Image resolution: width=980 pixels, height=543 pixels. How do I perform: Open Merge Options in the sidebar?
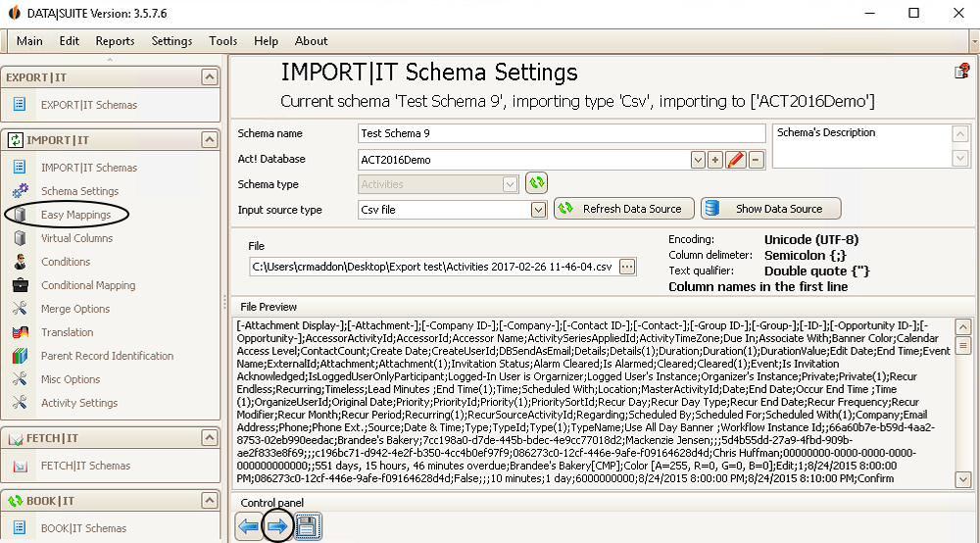pyautogui.click(x=75, y=309)
